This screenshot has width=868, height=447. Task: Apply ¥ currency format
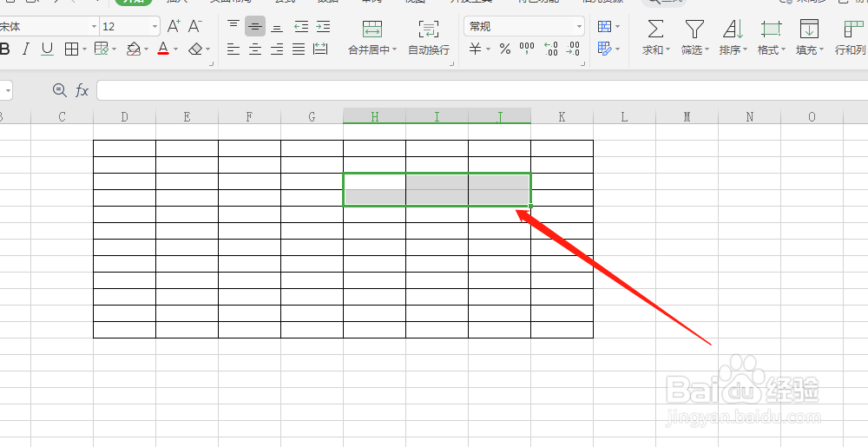(475, 49)
